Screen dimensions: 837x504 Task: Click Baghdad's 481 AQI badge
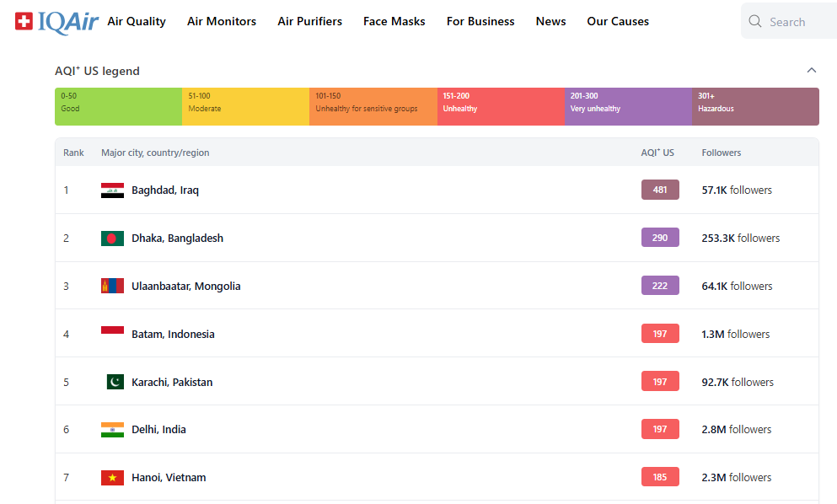pos(660,190)
